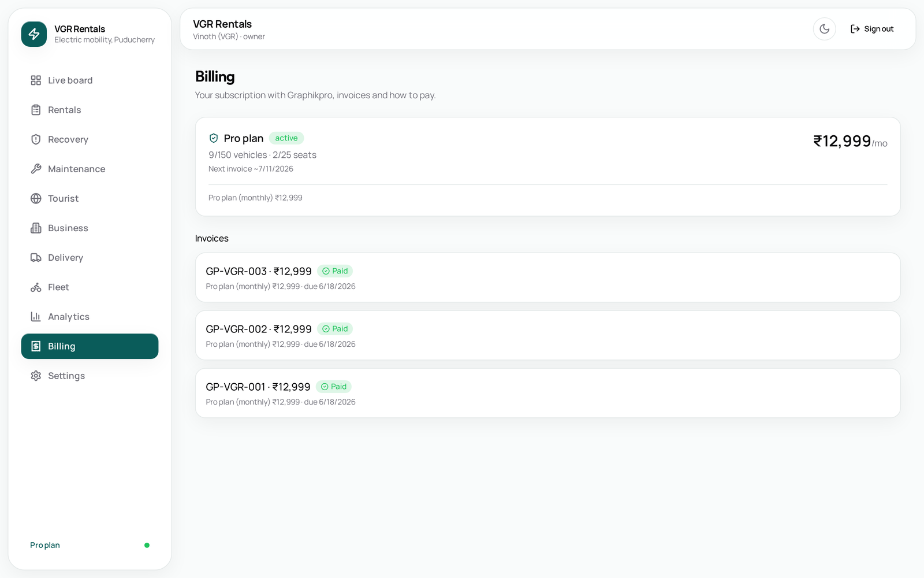Click the Pro plan label in sidebar footer
This screenshot has height=578, width=924.
(45, 545)
